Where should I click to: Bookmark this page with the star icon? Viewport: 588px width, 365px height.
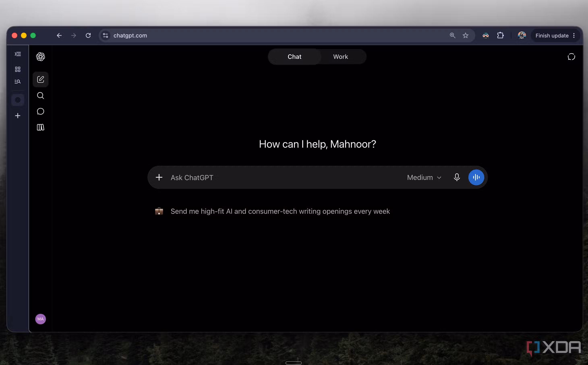pos(465,35)
